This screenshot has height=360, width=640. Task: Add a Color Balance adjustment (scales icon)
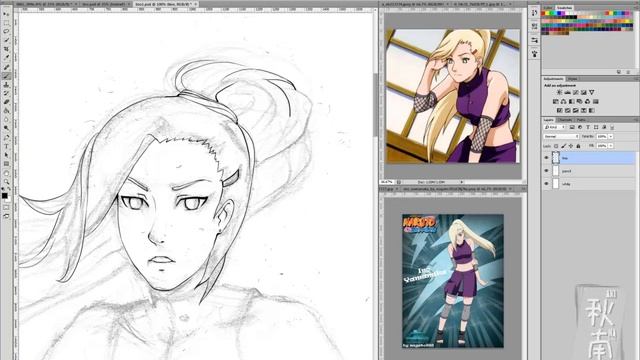(x=564, y=101)
